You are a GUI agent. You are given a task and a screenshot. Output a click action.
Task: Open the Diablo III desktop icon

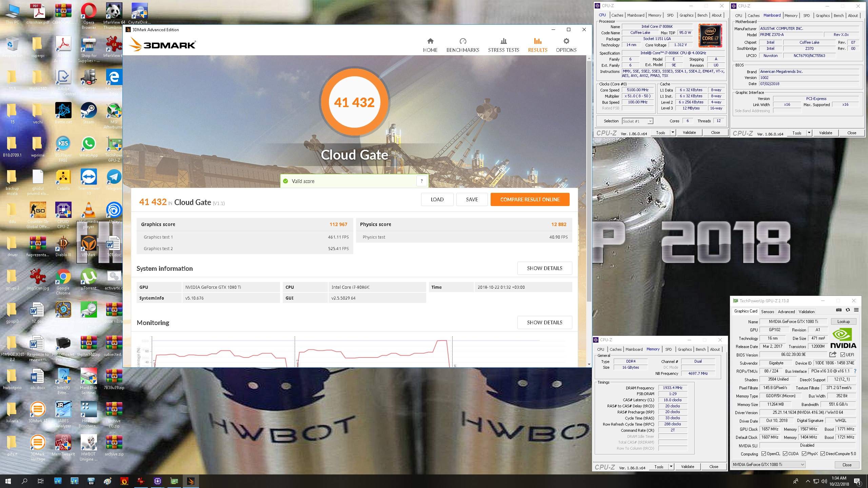[63, 246]
